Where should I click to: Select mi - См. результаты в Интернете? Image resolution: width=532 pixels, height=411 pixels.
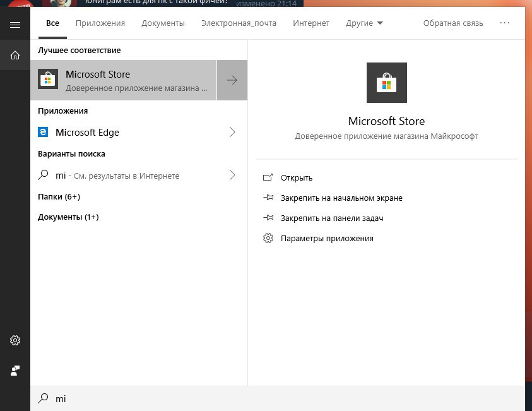tap(139, 175)
